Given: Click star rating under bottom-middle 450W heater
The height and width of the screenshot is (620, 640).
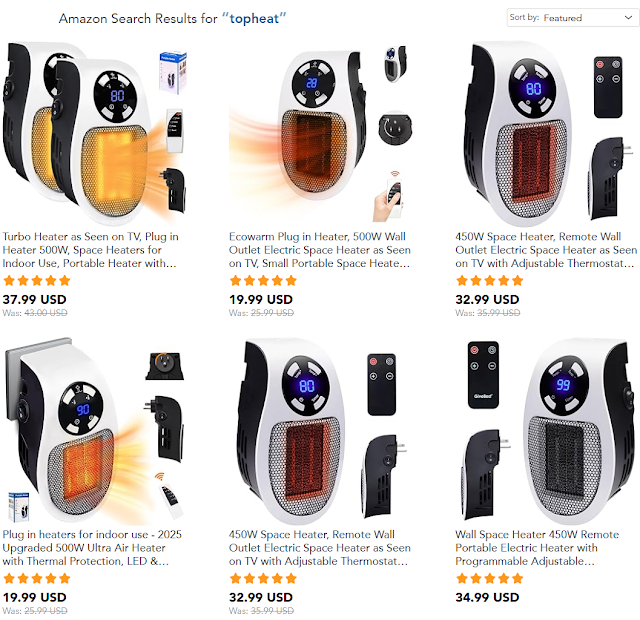Looking at the screenshot, I should 263,578.
